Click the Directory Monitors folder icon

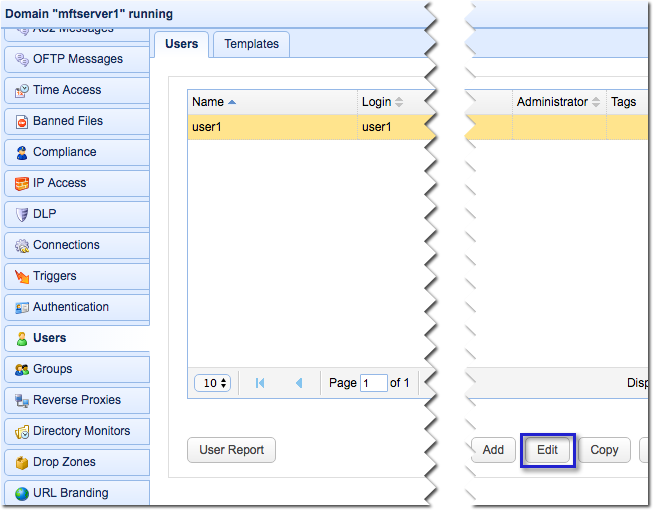(x=22, y=431)
